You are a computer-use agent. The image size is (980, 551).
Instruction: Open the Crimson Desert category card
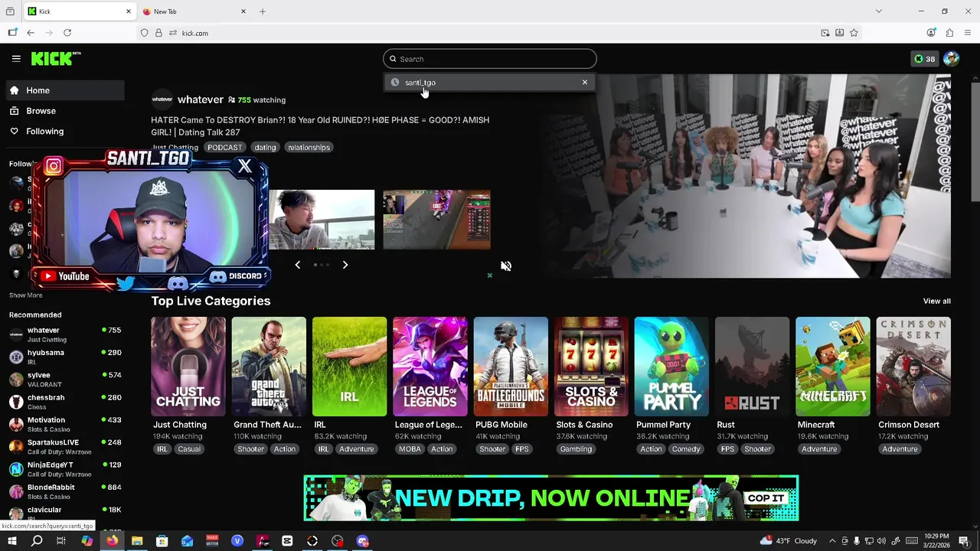coord(913,367)
